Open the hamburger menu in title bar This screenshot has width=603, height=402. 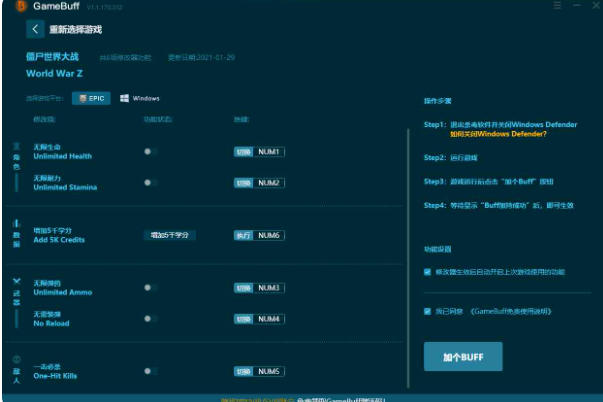pyautogui.click(x=557, y=5)
